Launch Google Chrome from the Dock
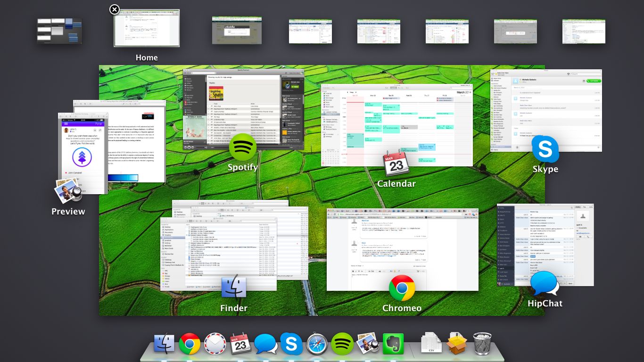The image size is (644, 362). (190, 344)
